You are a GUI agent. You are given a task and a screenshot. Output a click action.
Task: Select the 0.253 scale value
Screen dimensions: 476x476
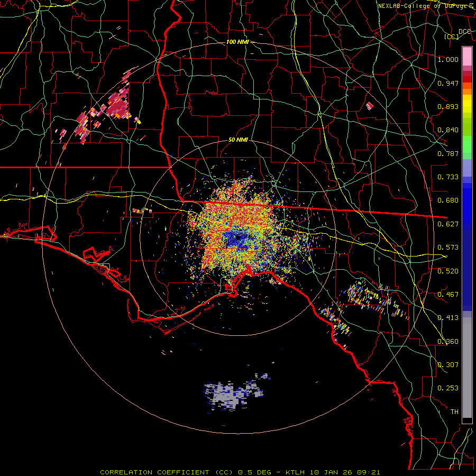448,388
